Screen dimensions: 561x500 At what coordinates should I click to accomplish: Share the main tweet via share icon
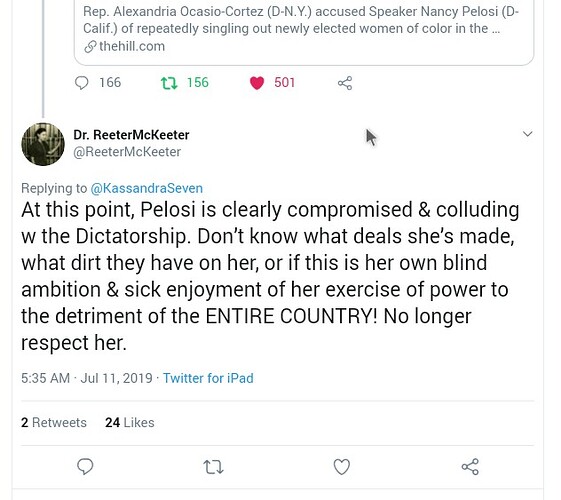click(470, 467)
